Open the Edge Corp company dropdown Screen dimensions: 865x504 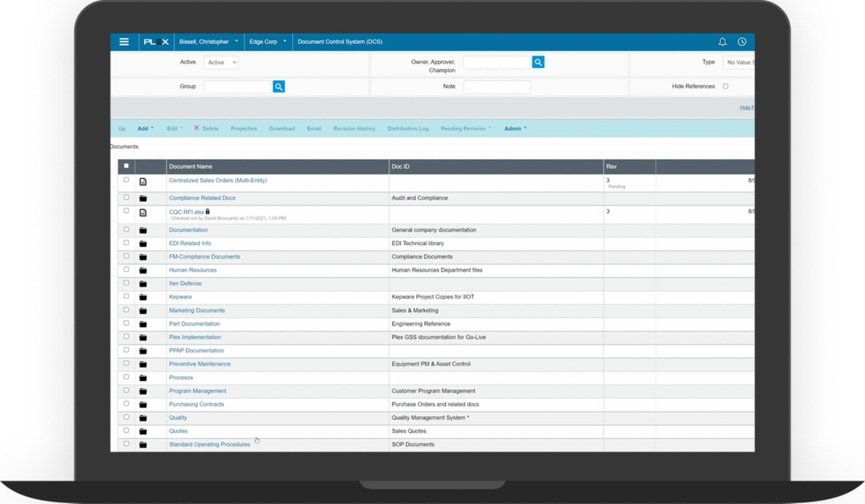point(268,42)
